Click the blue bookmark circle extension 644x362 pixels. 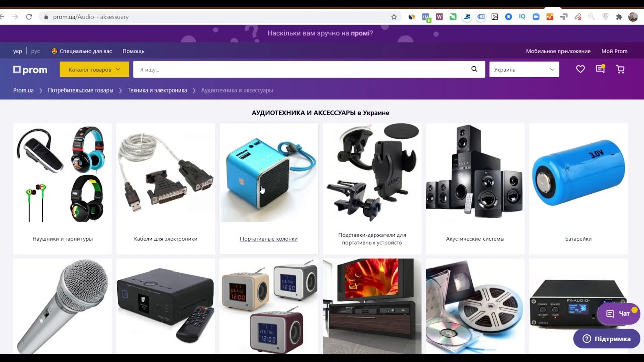(509, 17)
